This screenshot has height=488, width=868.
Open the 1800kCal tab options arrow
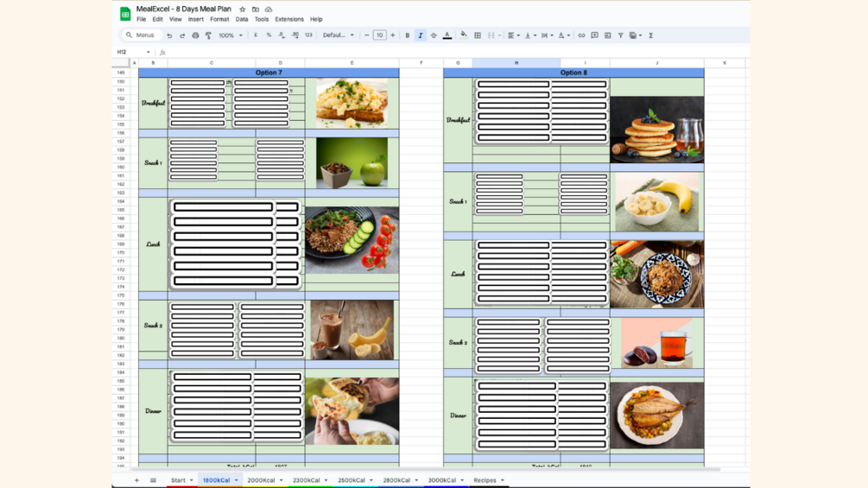pyautogui.click(x=237, y=480)
